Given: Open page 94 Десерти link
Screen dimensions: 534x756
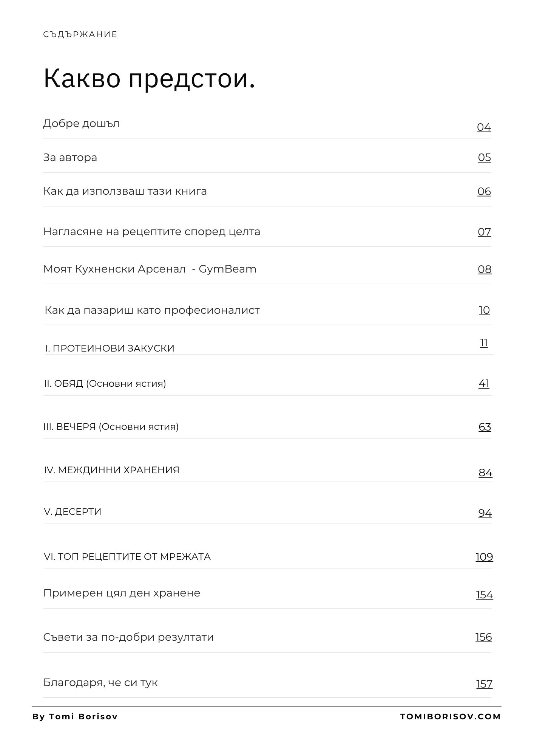Looking at the screenshot, I should 485,513.
